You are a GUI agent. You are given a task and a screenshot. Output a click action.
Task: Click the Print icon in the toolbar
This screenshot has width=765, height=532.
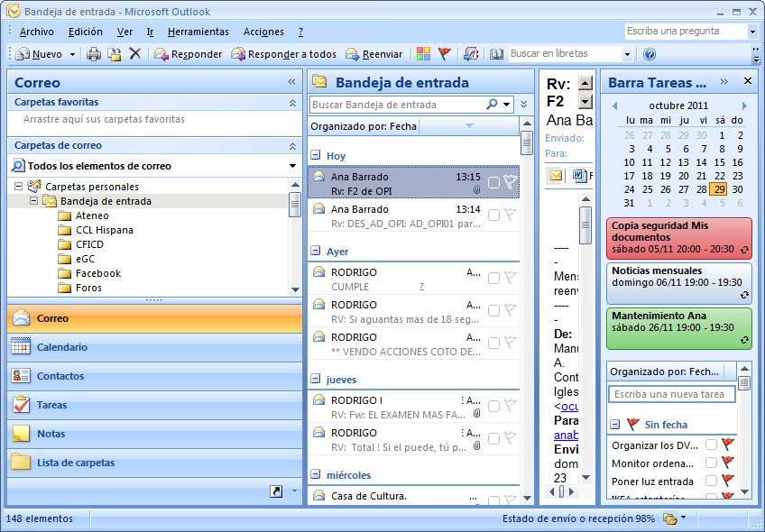tap(93, 54)
